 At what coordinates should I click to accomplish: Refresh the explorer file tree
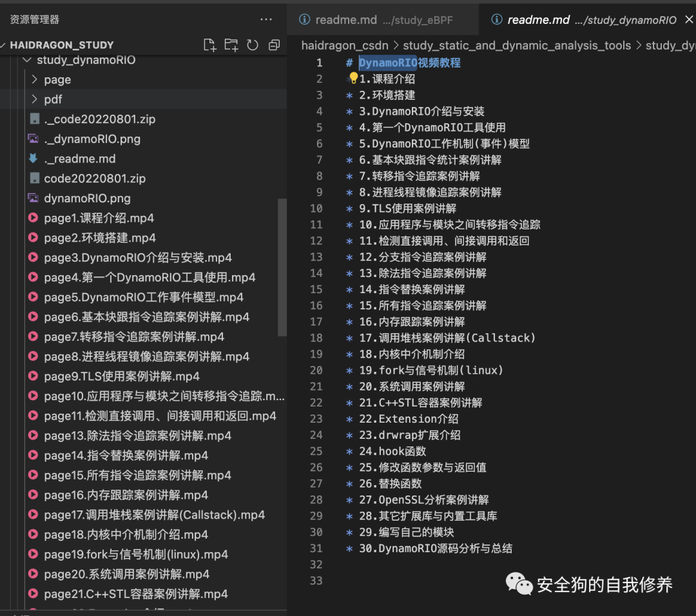[x=253, y=45]
